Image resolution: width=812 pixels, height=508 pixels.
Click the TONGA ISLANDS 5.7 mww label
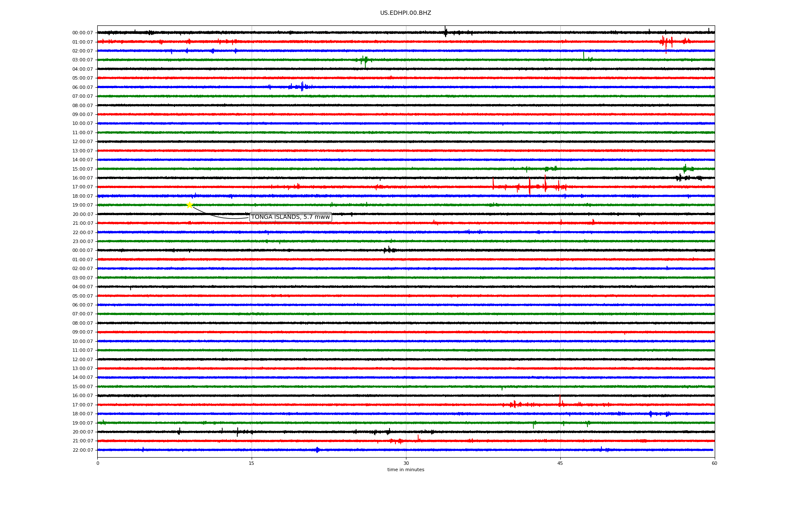pyautogui.click(x=290, y=217)
